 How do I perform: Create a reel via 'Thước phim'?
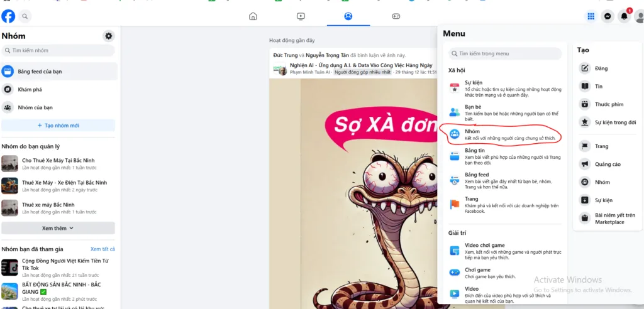tap(608, 104)
